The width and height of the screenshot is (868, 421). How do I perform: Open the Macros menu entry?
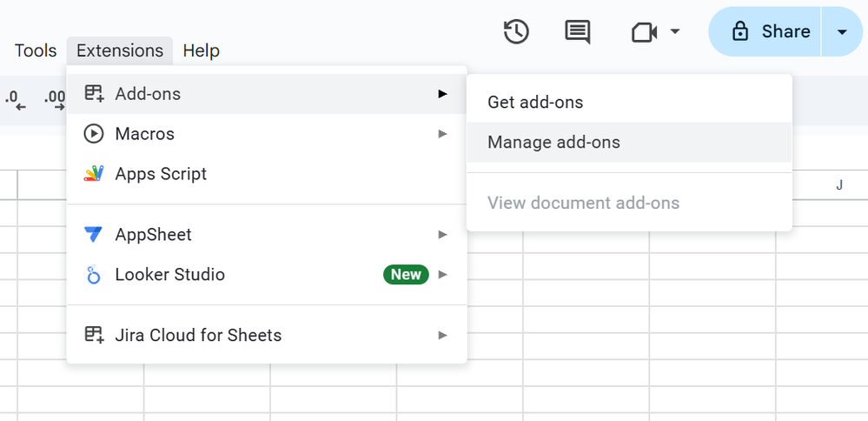point(267,133)
